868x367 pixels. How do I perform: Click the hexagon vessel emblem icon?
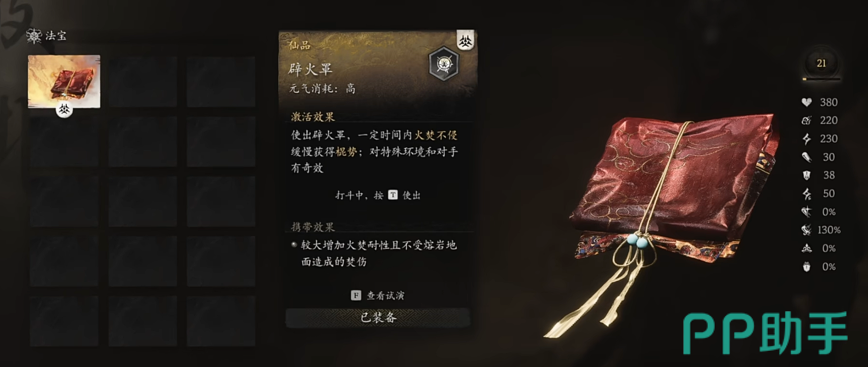coord(444,63)
